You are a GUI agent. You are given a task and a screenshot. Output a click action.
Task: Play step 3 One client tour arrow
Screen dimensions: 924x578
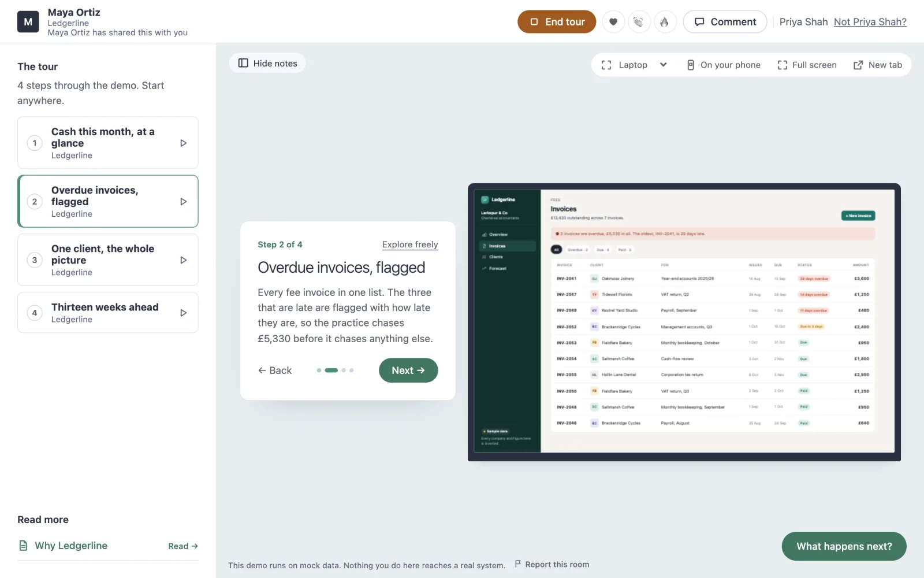[x=183, y=260]
